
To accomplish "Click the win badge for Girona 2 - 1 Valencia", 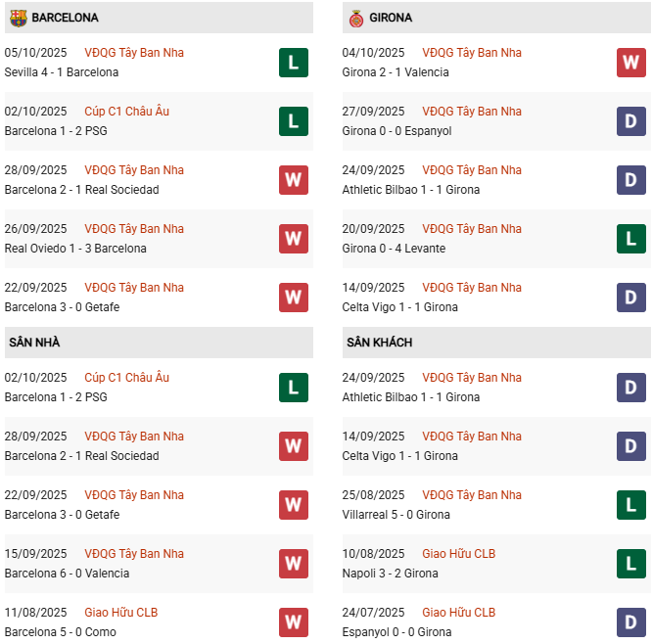I will point(630,63).
